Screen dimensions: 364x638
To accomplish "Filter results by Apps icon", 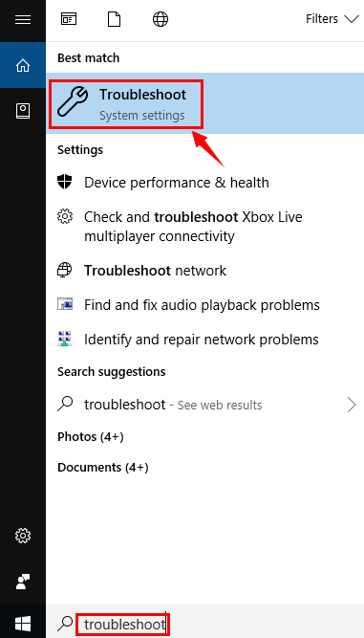I will pyautogui.click(x=68, y=19).
